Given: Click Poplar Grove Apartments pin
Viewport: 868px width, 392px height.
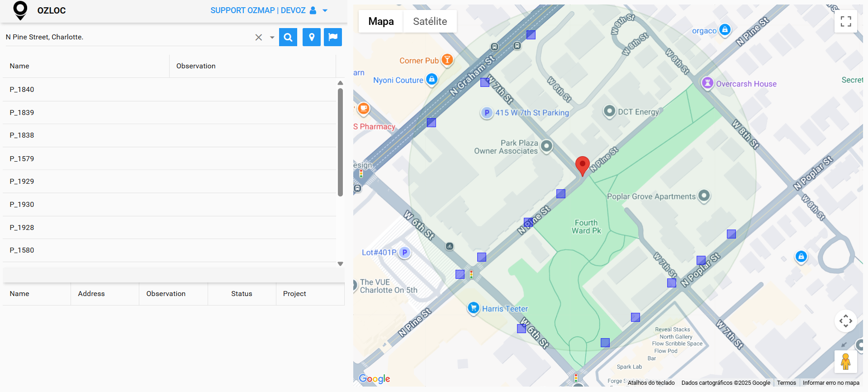Looking at the screenshot, I should click(704, 196).
